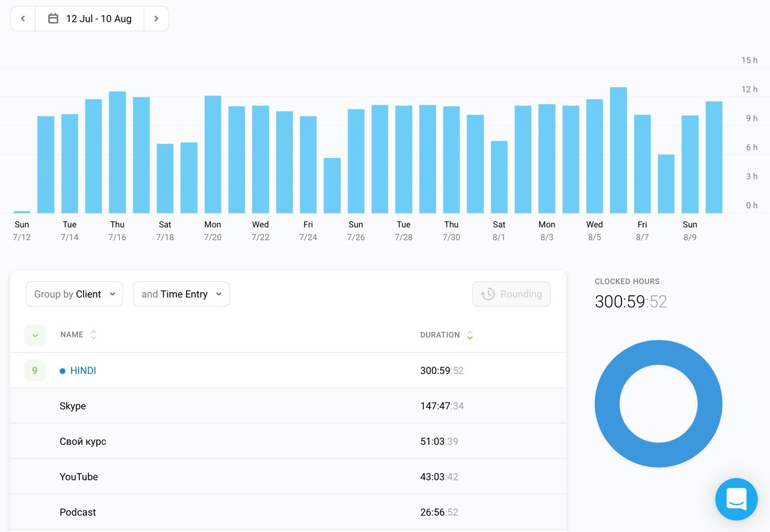Go to the previous date range

click(x=23, y=19)
